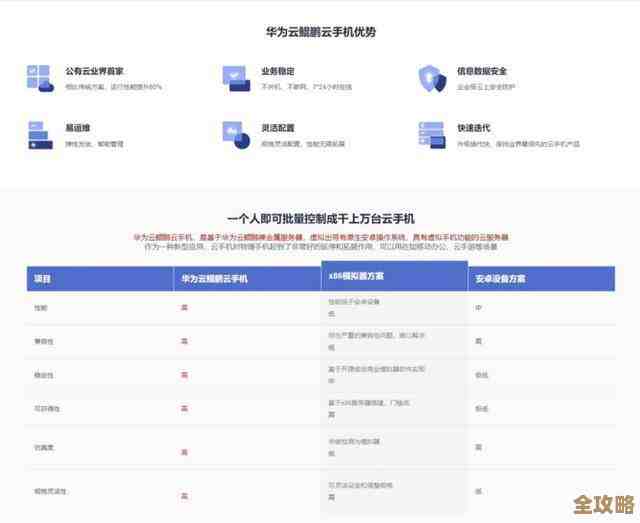
Task: Click the description under 快速迭代
Action: click(x=518, y=144)
